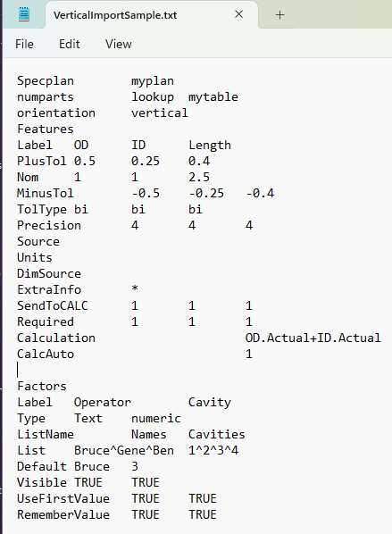Click the -0.25 value in MinusTol row

206,194
